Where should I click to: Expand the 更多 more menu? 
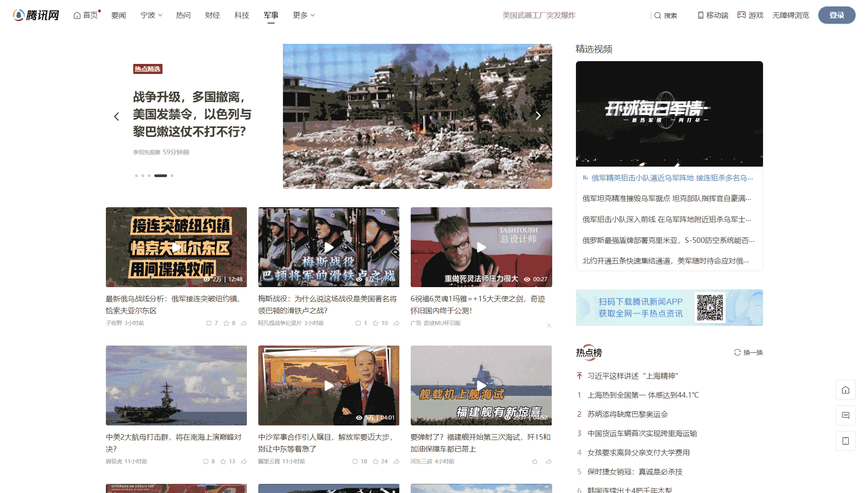coord(303,15)
